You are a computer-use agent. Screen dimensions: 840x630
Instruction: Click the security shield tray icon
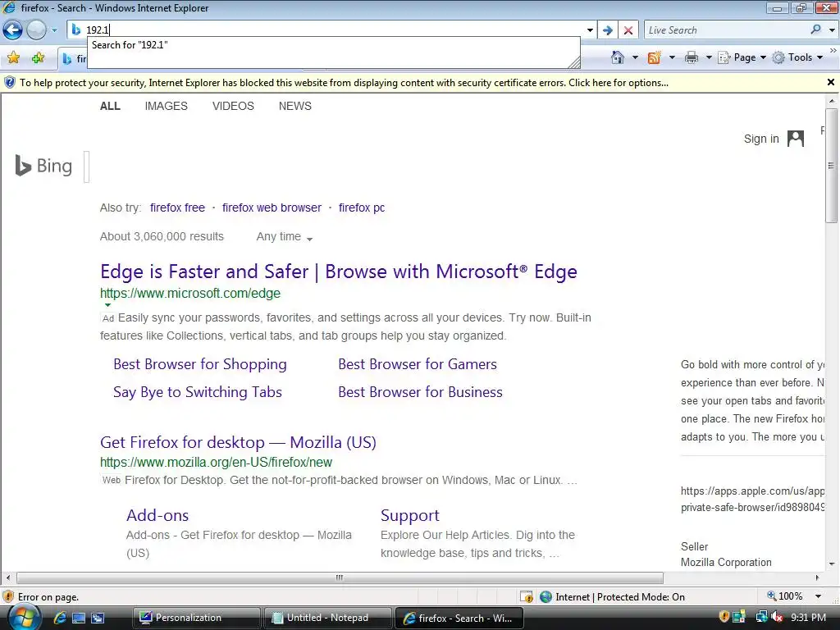click(x=724, y=617)
